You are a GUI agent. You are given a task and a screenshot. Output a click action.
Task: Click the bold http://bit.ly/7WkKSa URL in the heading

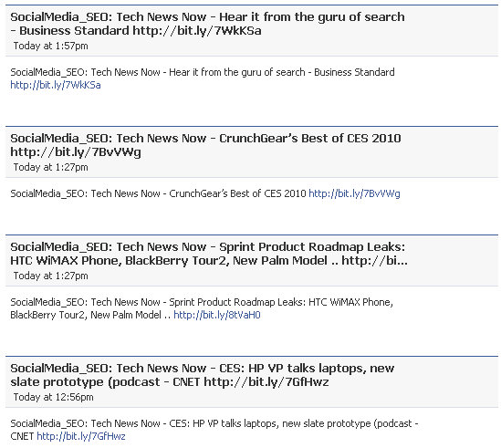pos(197,31)
